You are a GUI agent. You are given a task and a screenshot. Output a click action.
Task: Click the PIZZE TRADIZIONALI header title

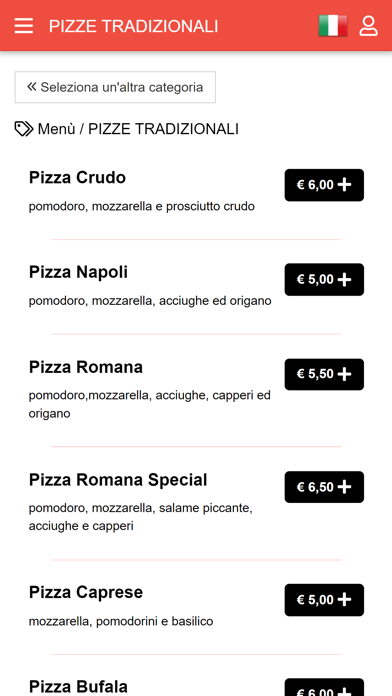133,26
